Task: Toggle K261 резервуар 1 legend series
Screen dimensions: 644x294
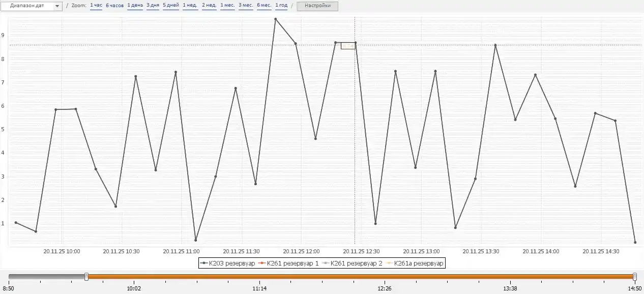Action: (289, 263)
